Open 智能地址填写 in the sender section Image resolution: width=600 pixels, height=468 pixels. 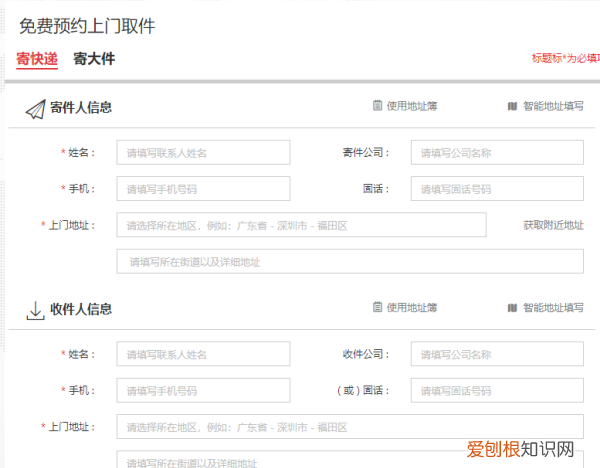pyautogui.click(x=553, y=106)
